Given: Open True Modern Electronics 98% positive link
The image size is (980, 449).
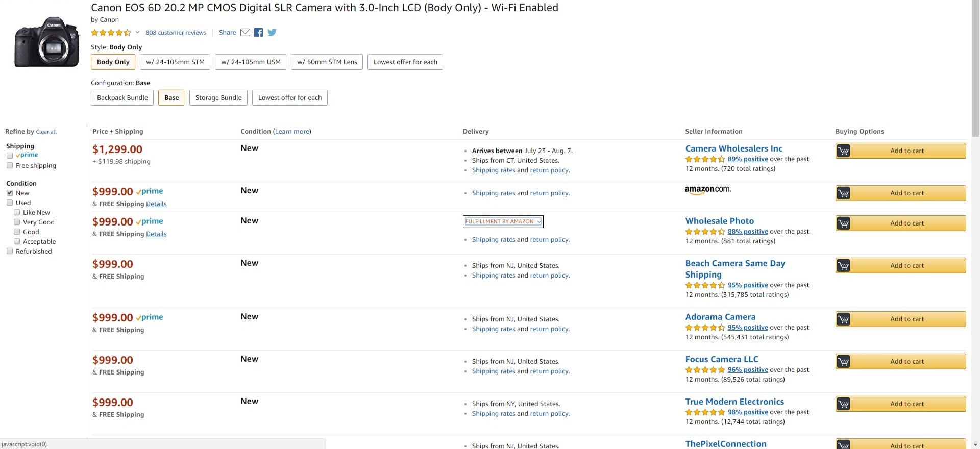Looking at the screenshot, I should coord(748,412).
